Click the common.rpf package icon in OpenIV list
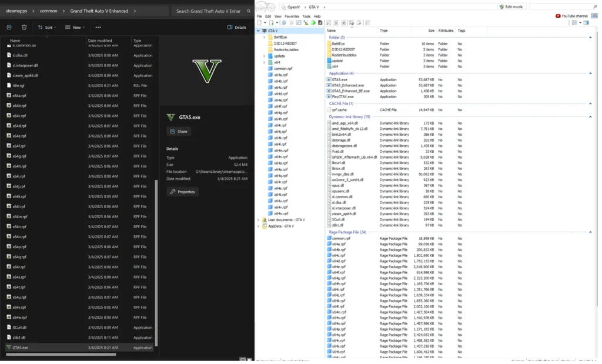 pos(329,238)
